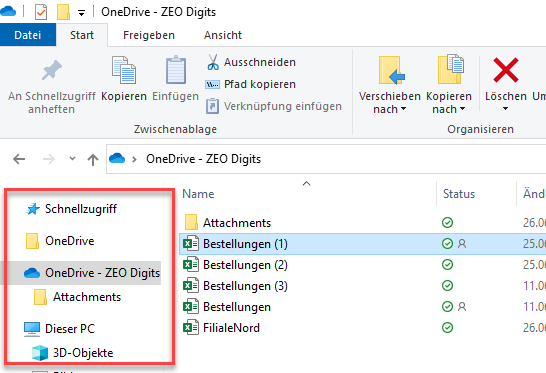Click the Dieser PC monitor icon

click(32, 329)
